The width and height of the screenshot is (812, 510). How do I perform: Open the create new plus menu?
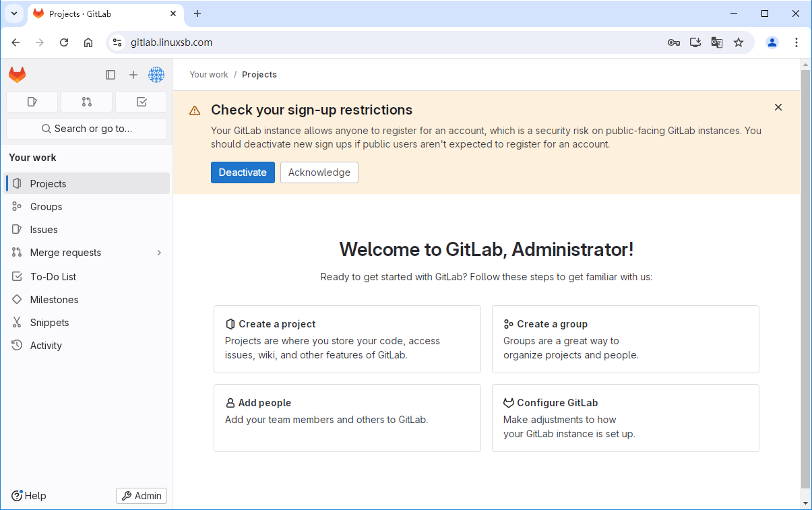point(133,75)
